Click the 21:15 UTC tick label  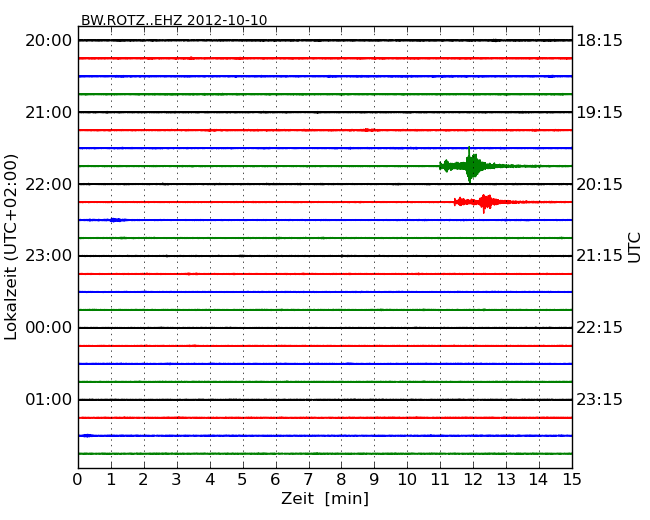[599, 256]
